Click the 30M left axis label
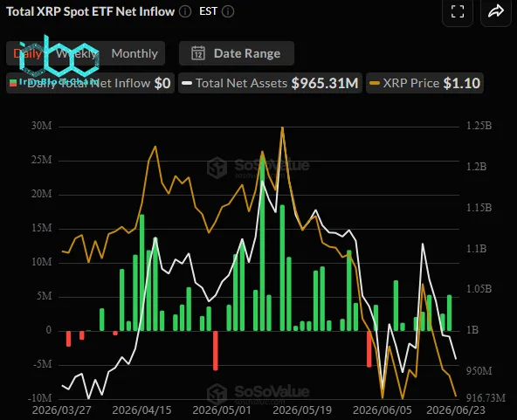 (42, 126)
